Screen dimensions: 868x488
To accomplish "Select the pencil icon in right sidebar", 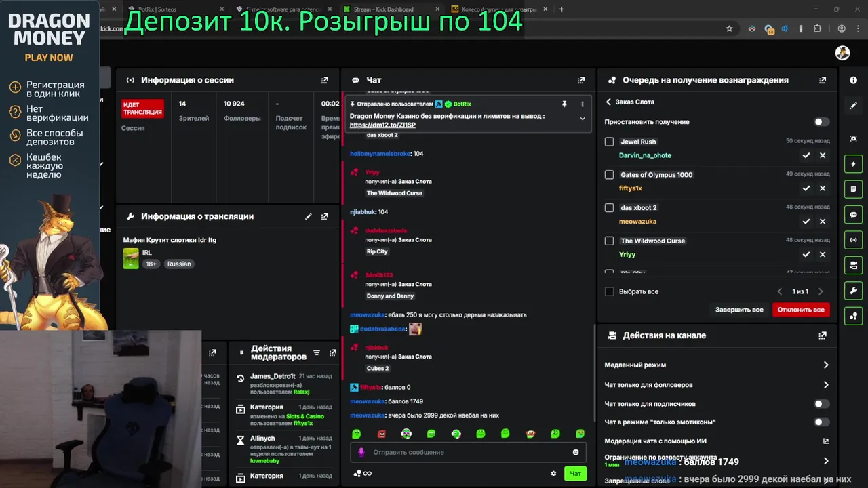I will pyautogui.click(x=853, y=106).
